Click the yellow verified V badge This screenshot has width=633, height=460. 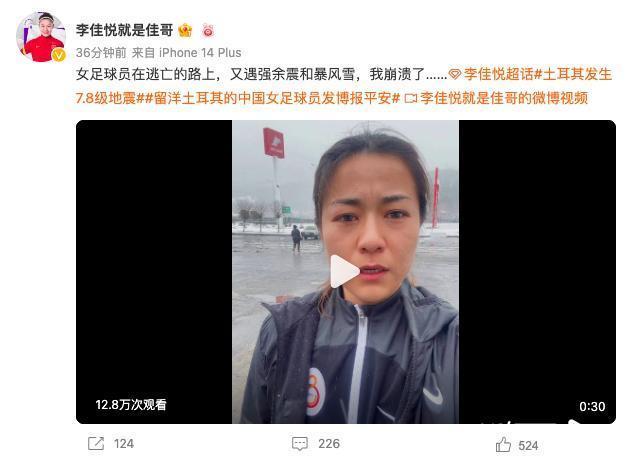(59, 55)
